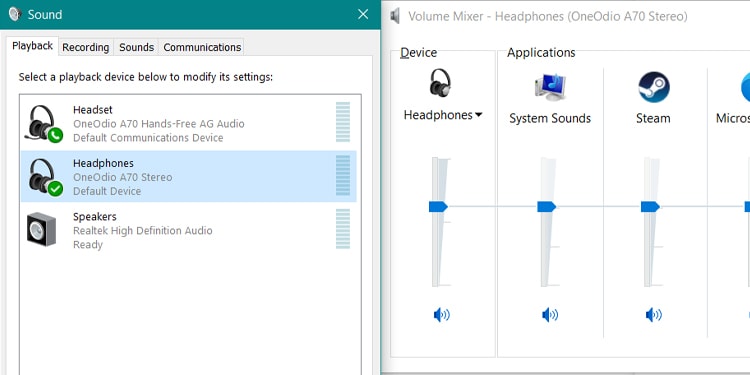Mute Steam application volume
This screenshot has width=750, height=375.
(654, 315)
